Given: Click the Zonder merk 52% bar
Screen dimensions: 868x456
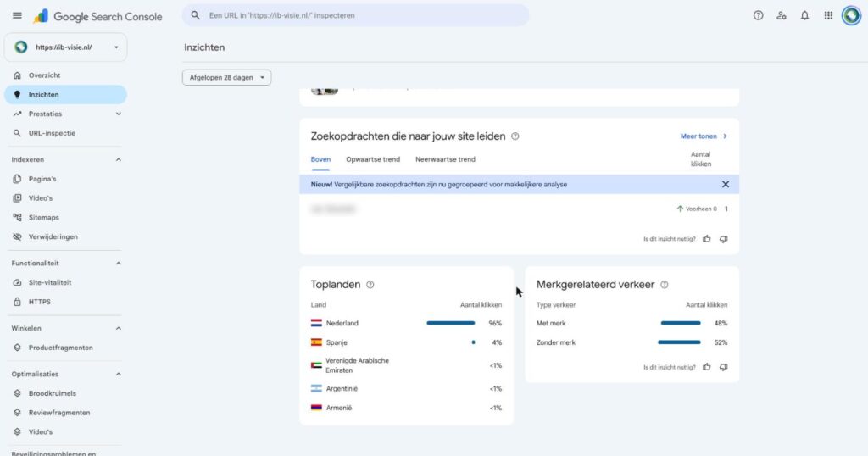Looking at the screenshot, I should pyautogui.click(x=679, y=342).
